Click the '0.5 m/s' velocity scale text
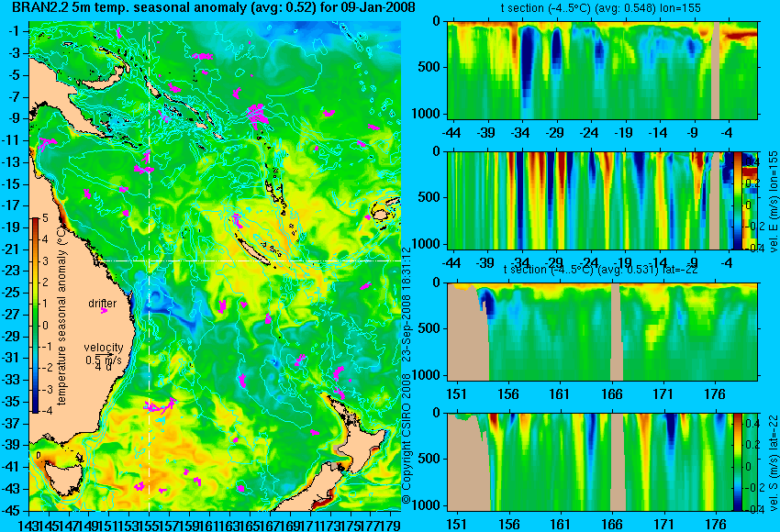Screen dimensions: 780x532 (x=104, y=359)
